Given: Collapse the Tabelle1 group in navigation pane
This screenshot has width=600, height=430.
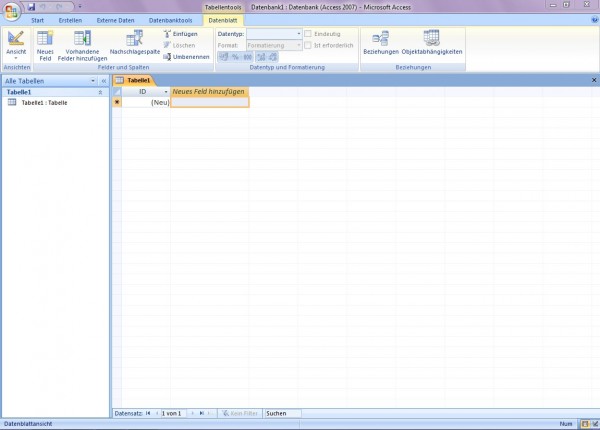Looking at the screenshot, I should pyautogui.click(x=100, y=92).
